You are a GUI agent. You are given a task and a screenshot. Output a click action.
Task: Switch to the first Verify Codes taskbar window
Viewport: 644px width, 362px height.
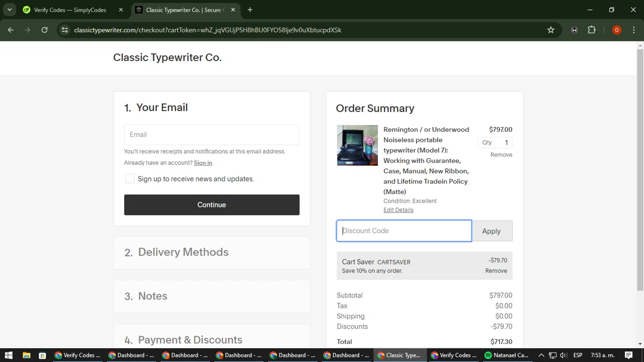(x=78, y=355)
